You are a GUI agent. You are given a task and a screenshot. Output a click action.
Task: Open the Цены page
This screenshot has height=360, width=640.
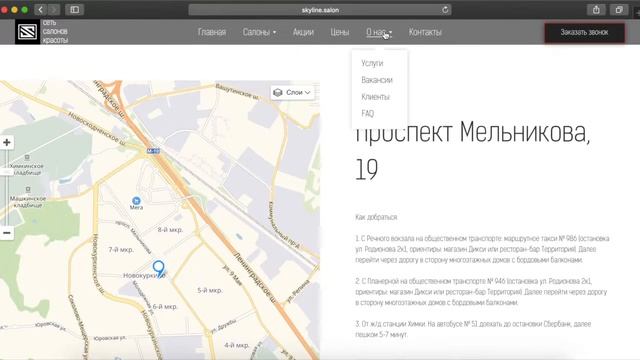click(x=340, y=32)
